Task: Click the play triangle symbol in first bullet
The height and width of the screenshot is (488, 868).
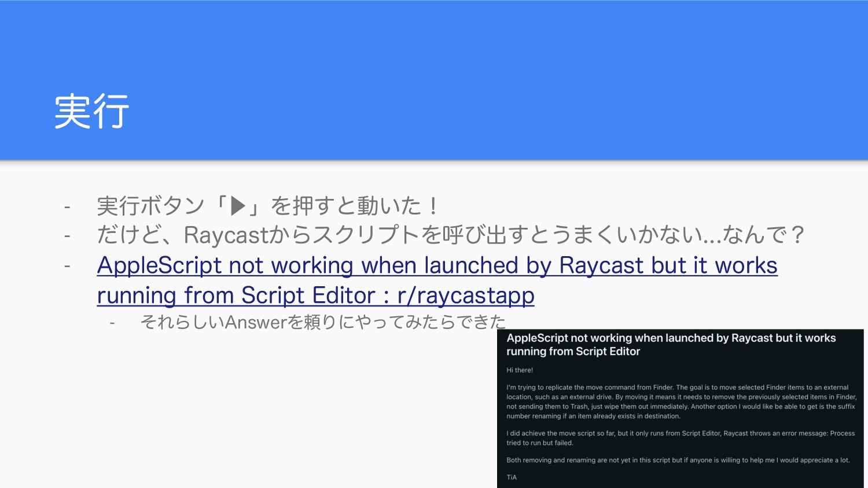Action: point(238,206)
